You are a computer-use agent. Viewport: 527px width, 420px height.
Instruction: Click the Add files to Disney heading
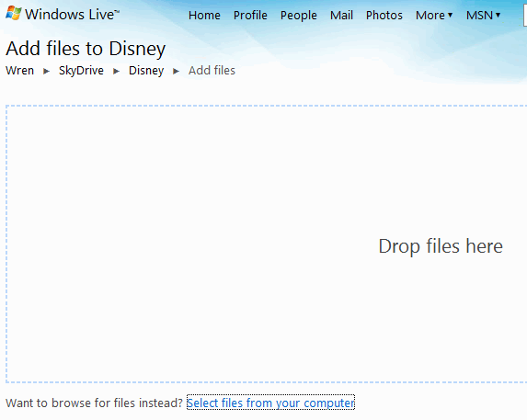coord(86,49)
